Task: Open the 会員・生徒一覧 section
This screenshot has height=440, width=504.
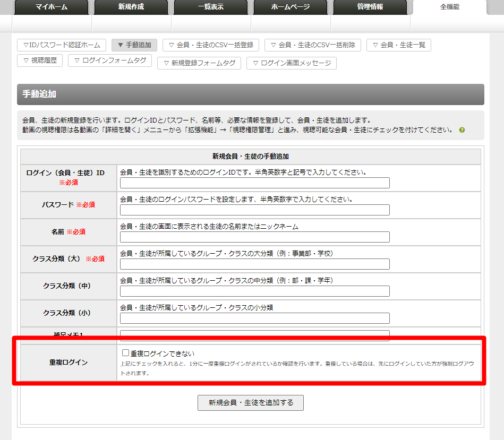Action: 399,45
